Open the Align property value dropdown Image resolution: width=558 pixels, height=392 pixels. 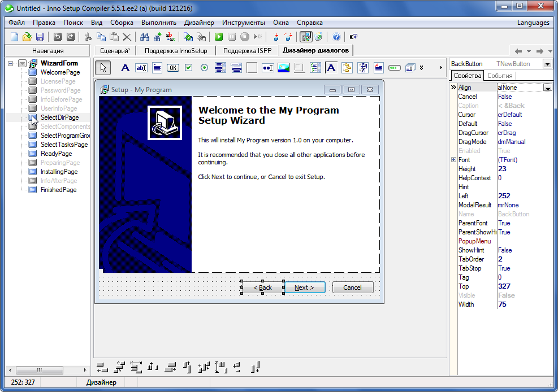point(547,88)
